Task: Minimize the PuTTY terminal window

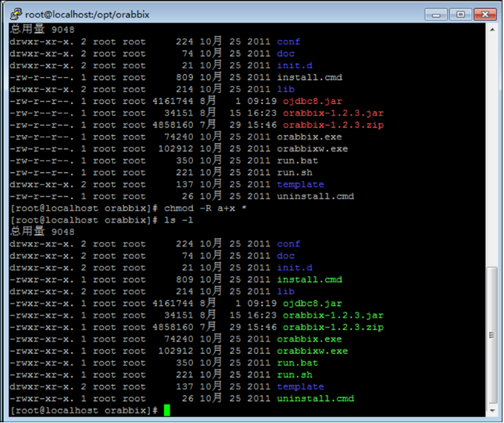Action: coord(436,15)
